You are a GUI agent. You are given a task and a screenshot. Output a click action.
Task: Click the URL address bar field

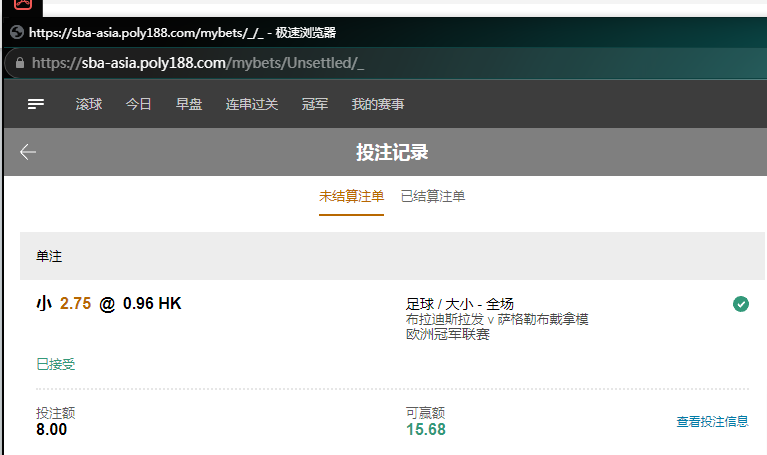300,63
